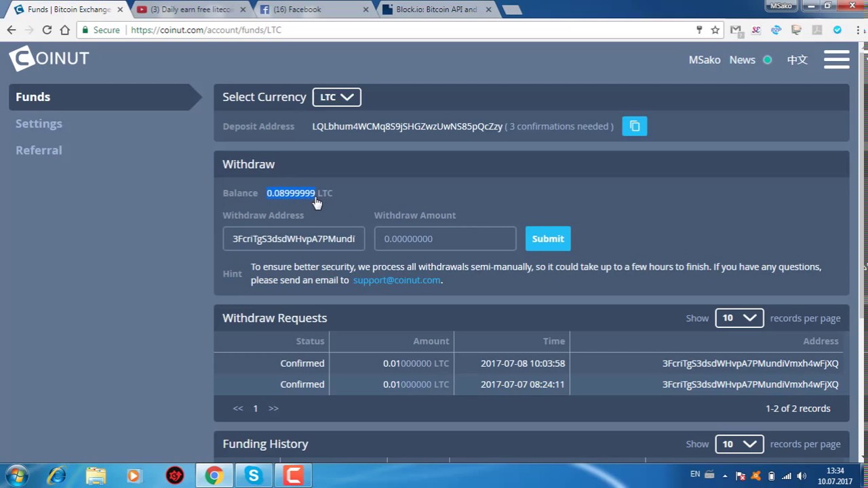The width and height of the screenshot is (868, 488).
Task: Change Withdraw Requests records per page
Action: click(739, 318)
